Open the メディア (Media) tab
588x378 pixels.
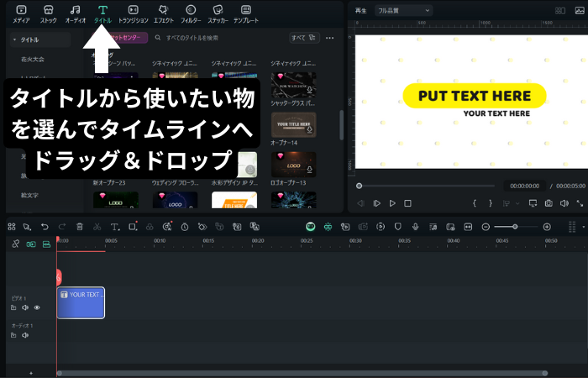tap(21, 14)
